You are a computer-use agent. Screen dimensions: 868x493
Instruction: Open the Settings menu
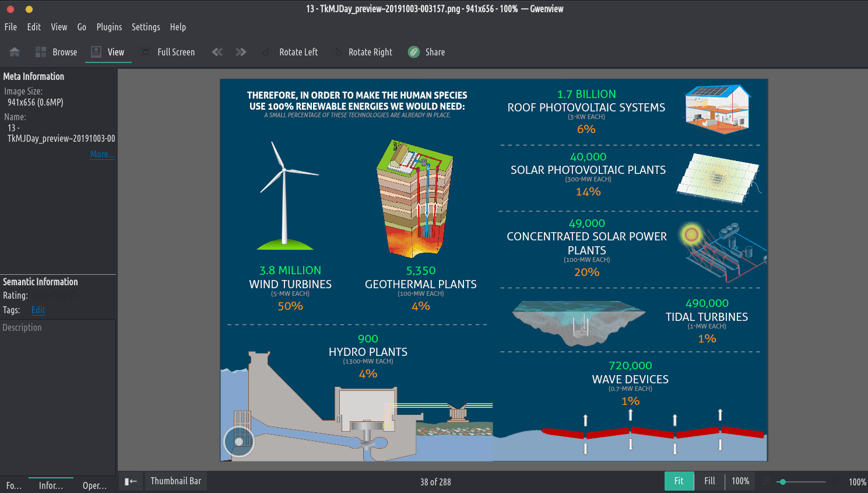pyautogui.click(x=146, y=27)
